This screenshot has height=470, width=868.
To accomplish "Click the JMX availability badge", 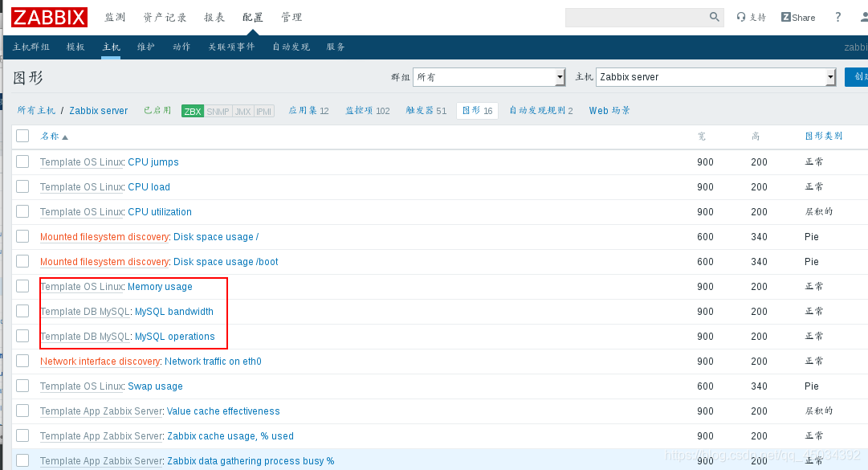I will pyautogui.click(x=243, y=111).
